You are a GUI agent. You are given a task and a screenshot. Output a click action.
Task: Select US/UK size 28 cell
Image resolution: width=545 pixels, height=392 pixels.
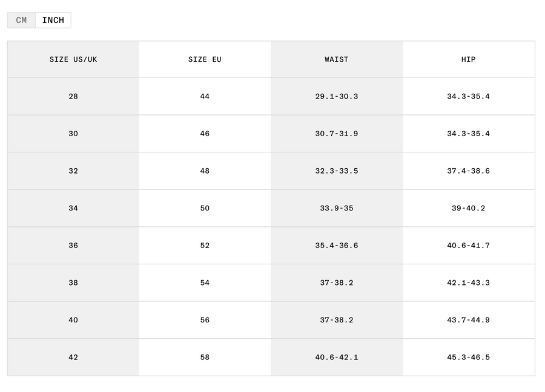(73, 97)
